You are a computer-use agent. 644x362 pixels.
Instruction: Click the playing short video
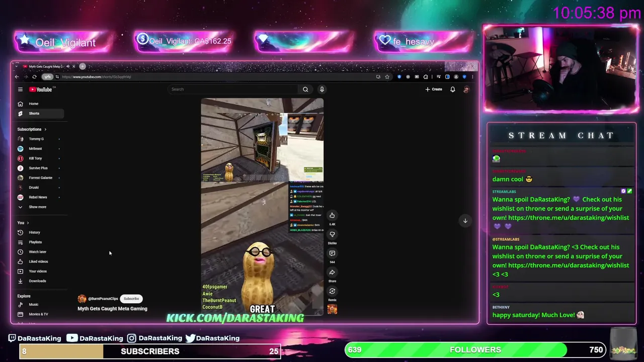pos(262,207)
